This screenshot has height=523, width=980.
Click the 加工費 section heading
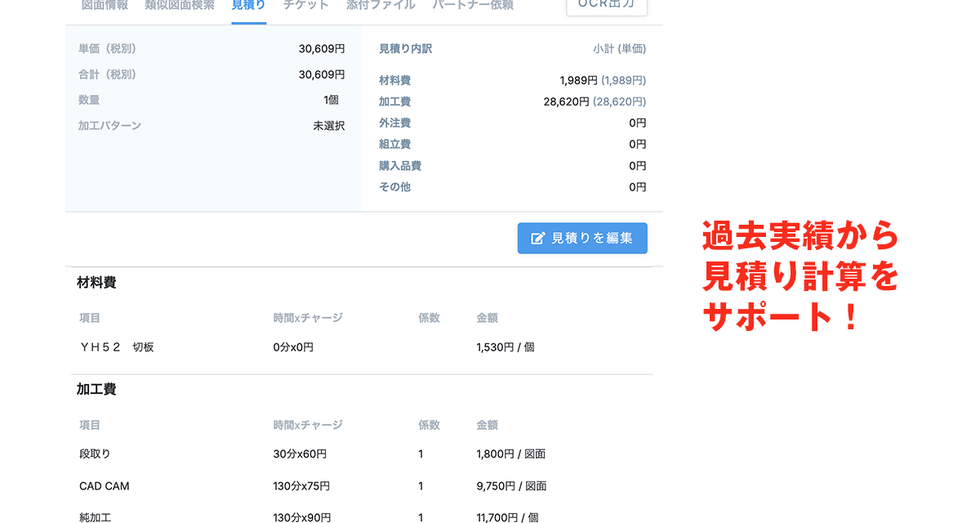pos(96,389)
